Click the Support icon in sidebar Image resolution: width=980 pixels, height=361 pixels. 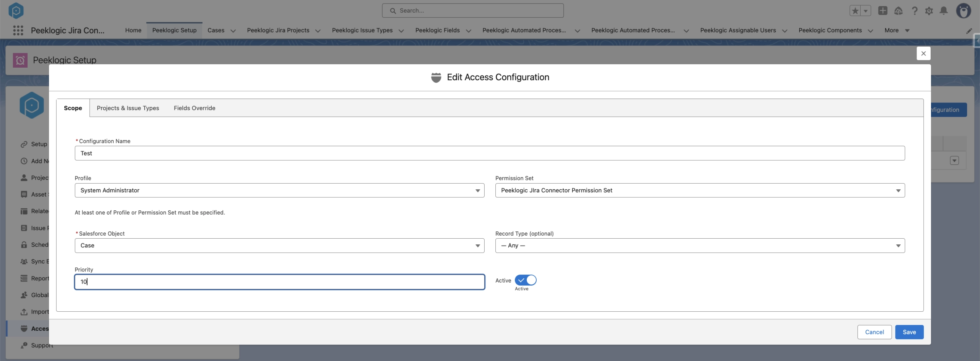click(x=24, y=345)
